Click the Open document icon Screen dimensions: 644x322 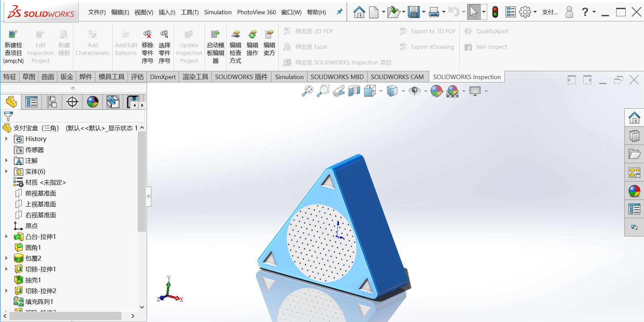pos(393,12)
